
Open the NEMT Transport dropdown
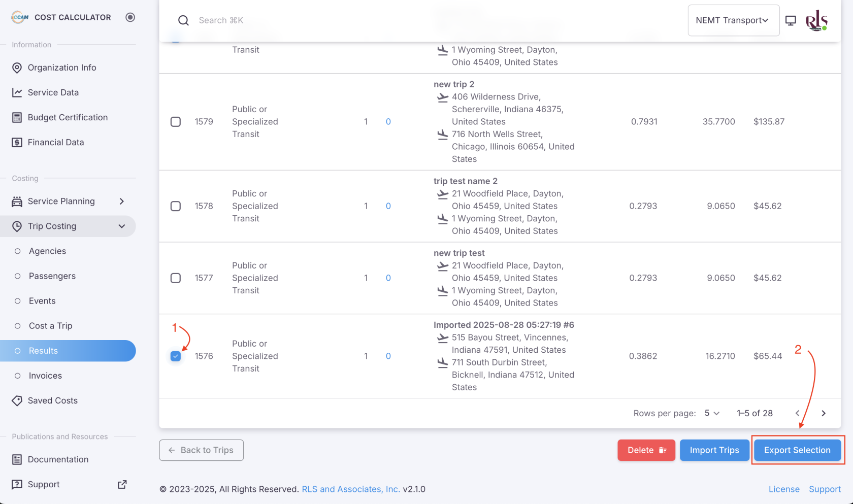click(733, 20)
